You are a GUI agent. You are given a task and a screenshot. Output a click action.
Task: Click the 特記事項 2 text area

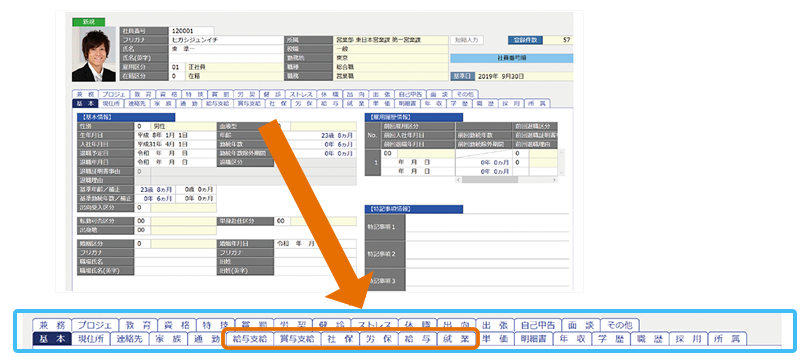coord(487,254)
